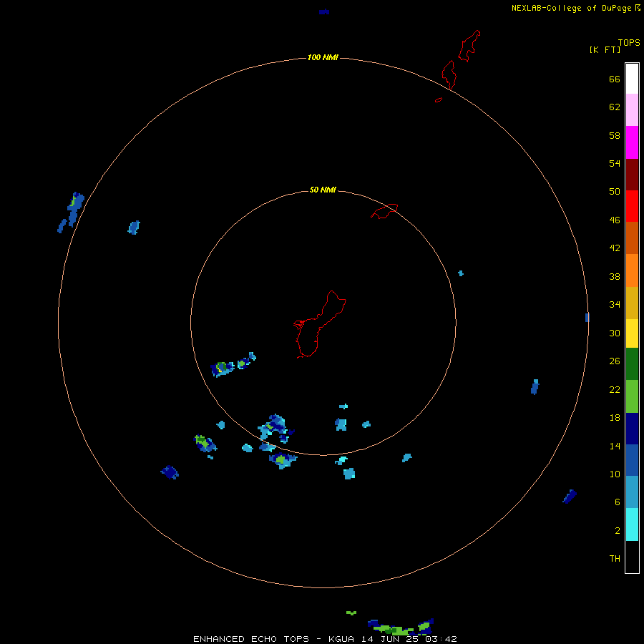Viewport: 644px width, 644px height.
Task: Click the dark orange swatch between 42 and 46
Action: click(x=632, y=238)
